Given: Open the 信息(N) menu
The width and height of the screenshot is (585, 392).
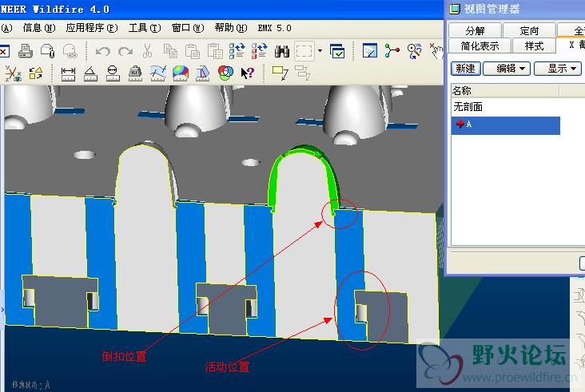Looking at the screenshot, I should pyautogui.click(x=39, y=28).
